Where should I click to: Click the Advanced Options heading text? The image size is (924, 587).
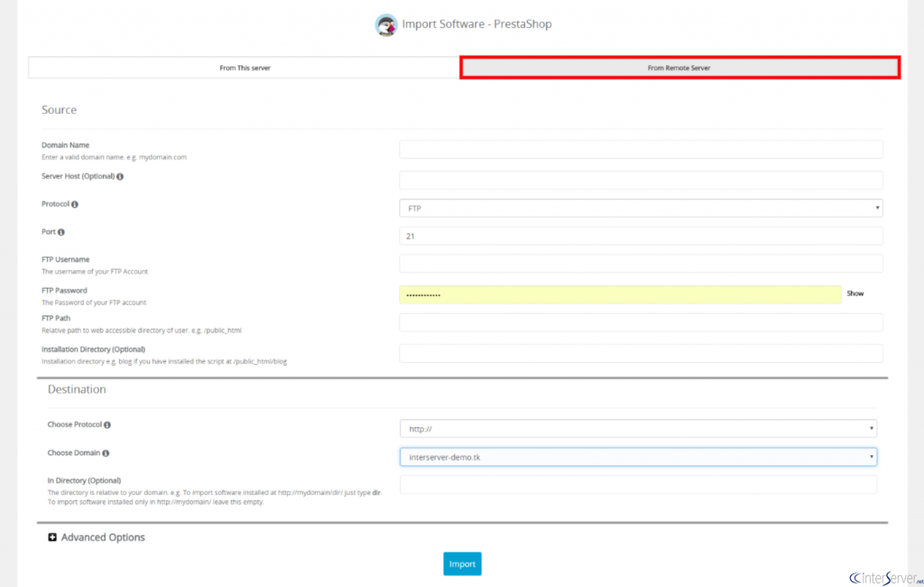click(x=103, y=537)
